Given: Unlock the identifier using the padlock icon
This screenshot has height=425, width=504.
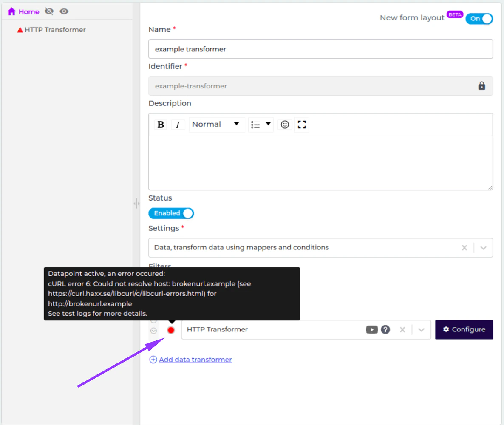Looking at the screenshot, I should [481, 86].
